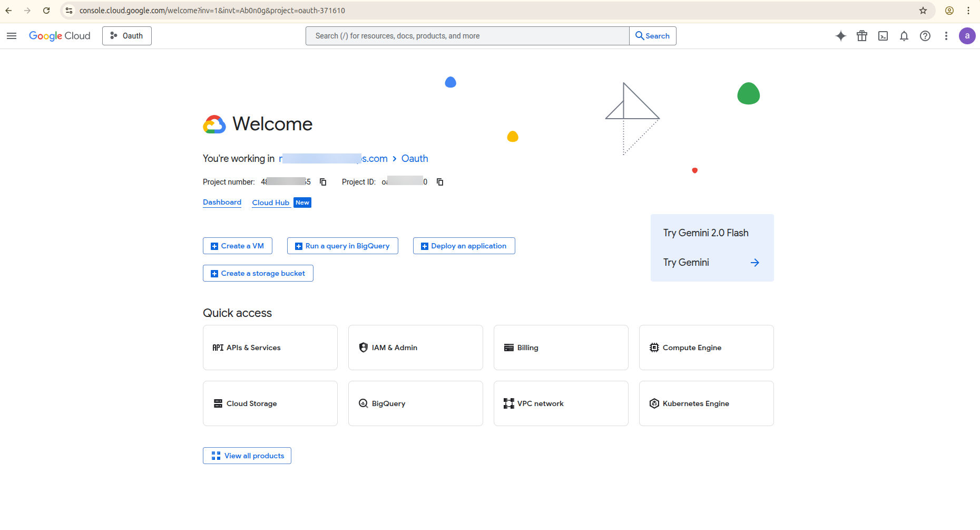Open the navigation hamburger menu
The height and width of the screenshot is (530, 980).
(12, 36)
